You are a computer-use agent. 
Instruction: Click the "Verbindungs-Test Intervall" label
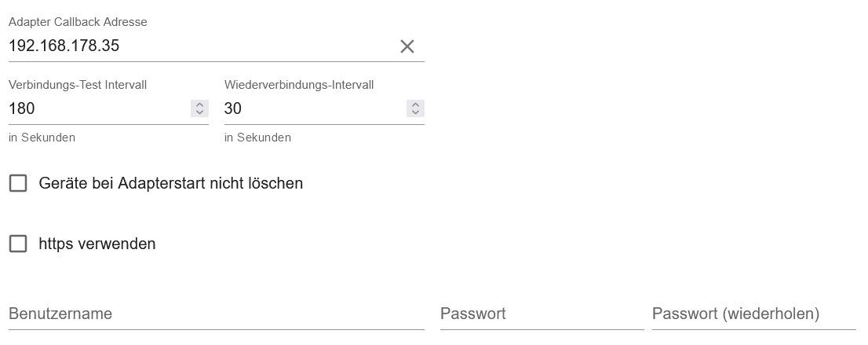click(x=78, y=85)
